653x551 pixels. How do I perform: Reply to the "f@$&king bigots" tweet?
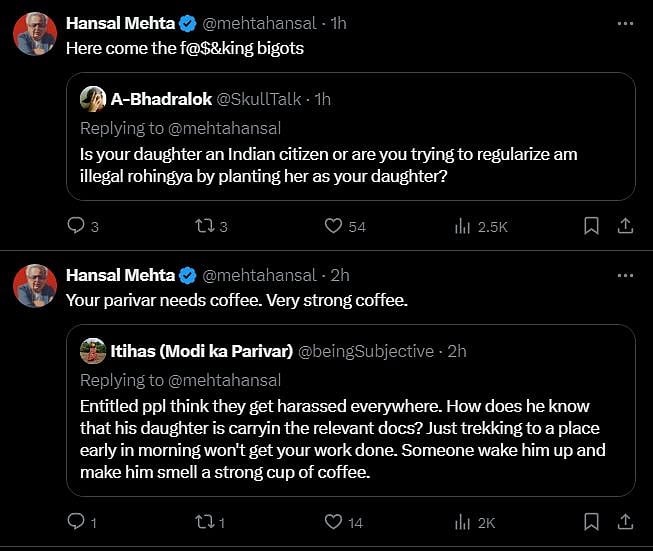[75, 226]
